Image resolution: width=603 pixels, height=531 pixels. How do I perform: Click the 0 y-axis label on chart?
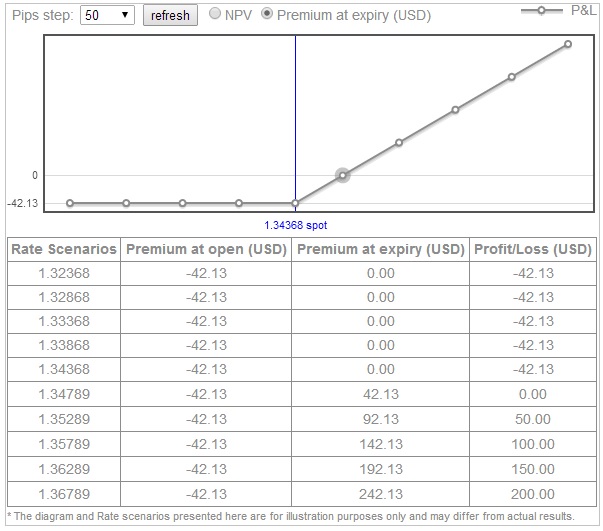click(35, 175)
